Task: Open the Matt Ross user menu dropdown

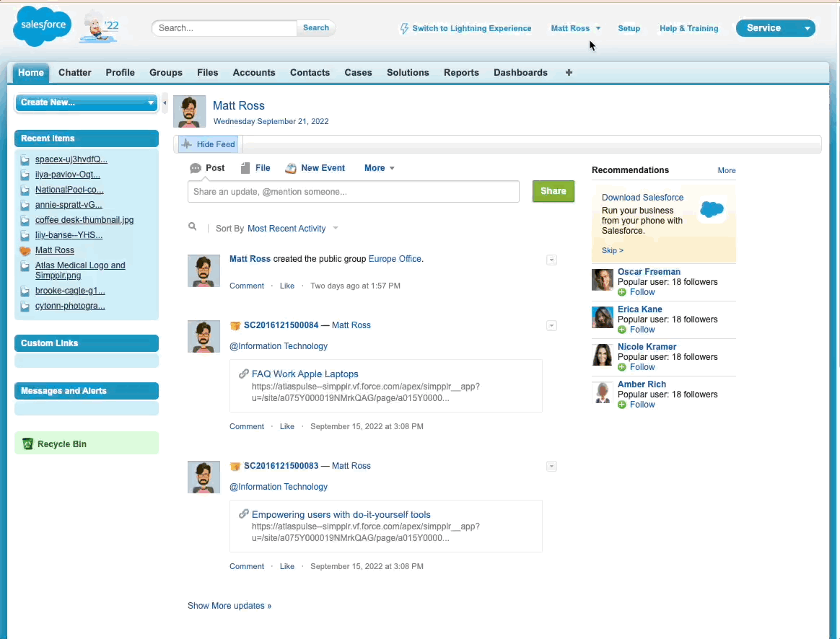Action: [598, 28]
